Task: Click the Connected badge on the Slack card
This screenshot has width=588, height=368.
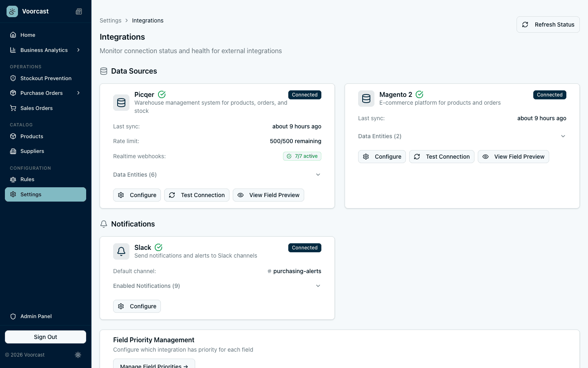Action: click(305, 247)
